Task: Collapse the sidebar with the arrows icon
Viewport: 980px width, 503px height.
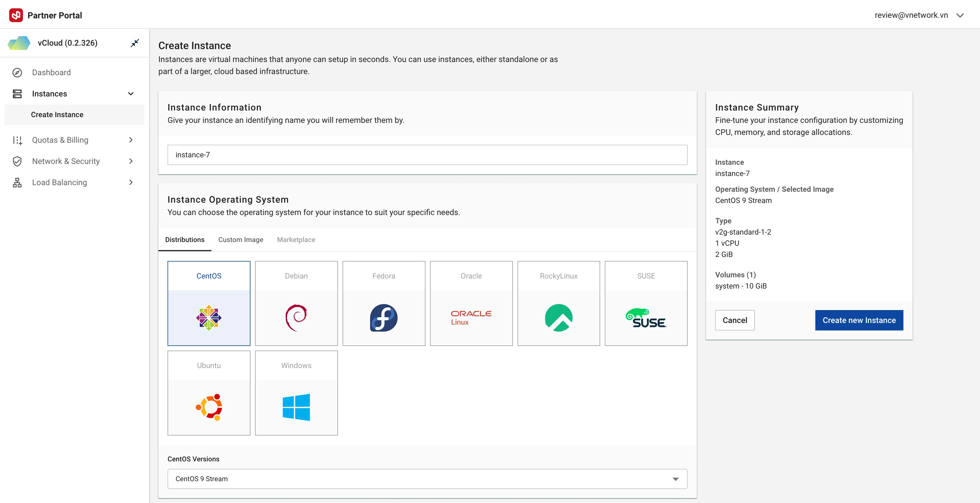Action: click(x=135, y=43)
